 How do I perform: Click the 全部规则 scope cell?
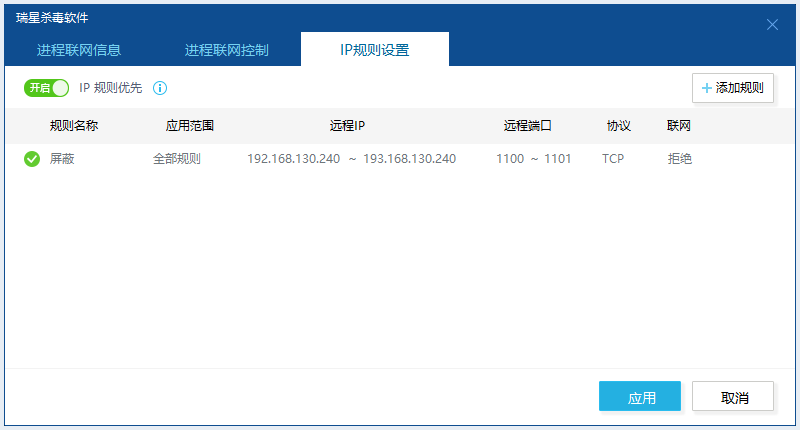177,159
